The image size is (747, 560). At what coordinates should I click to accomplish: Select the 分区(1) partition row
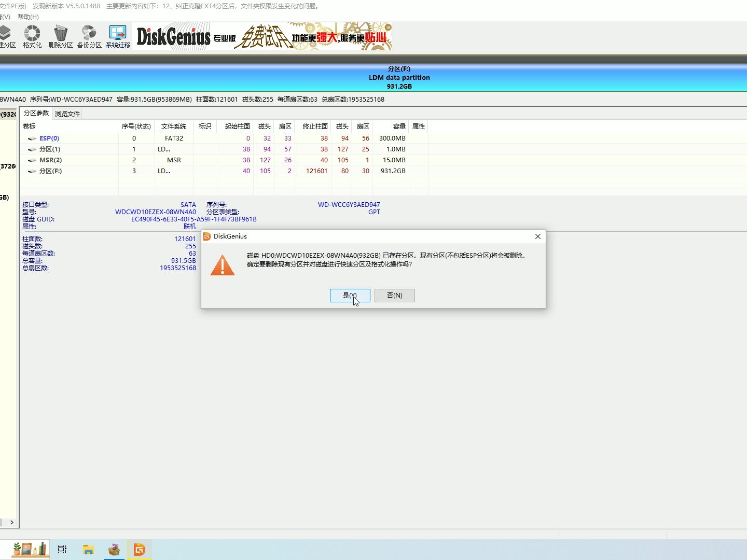point(224,149)
